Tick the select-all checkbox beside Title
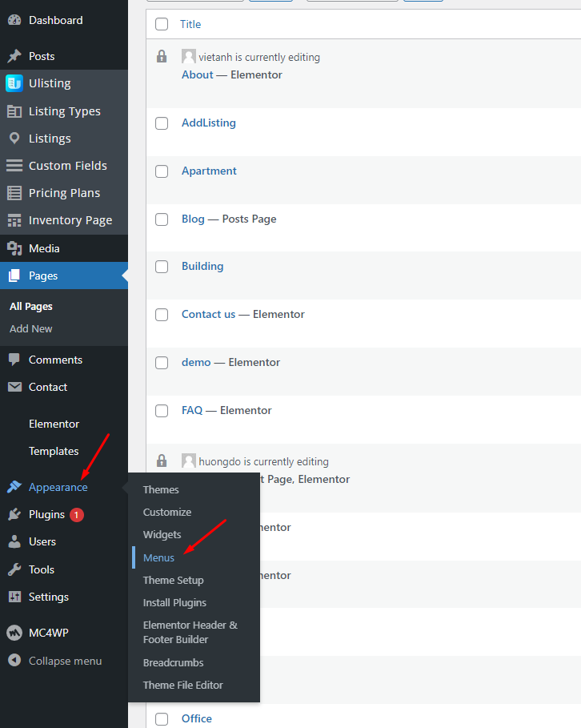This screenshot has height=728, width=581. (162, 24)
